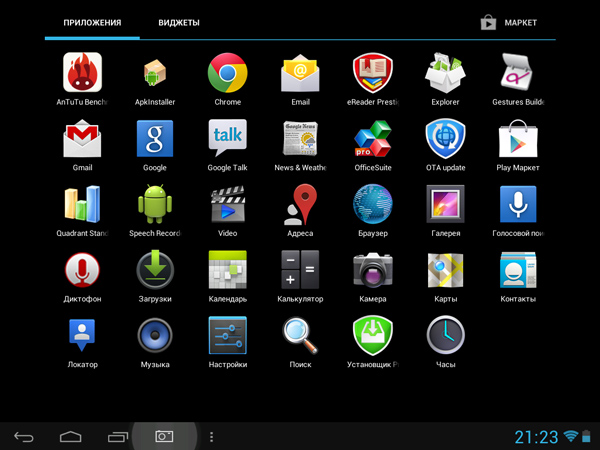
Task: Tap the Home navigation button
Action: coord(71,437)
